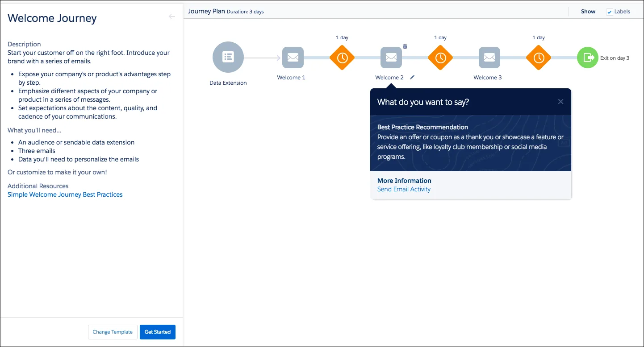The image size is (644, 347).
Task: Click the Welcome Journey title
Action: click(x=52, y=18)
